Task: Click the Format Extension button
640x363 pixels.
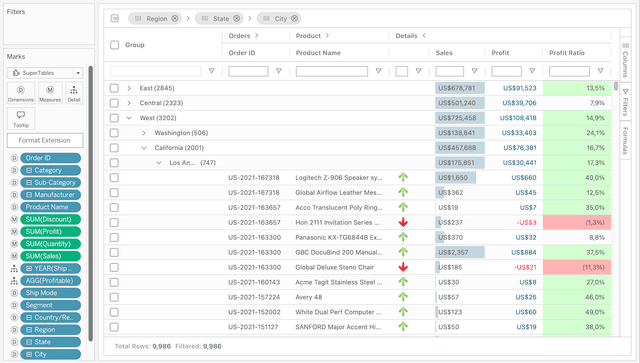Action: (45, 140)
